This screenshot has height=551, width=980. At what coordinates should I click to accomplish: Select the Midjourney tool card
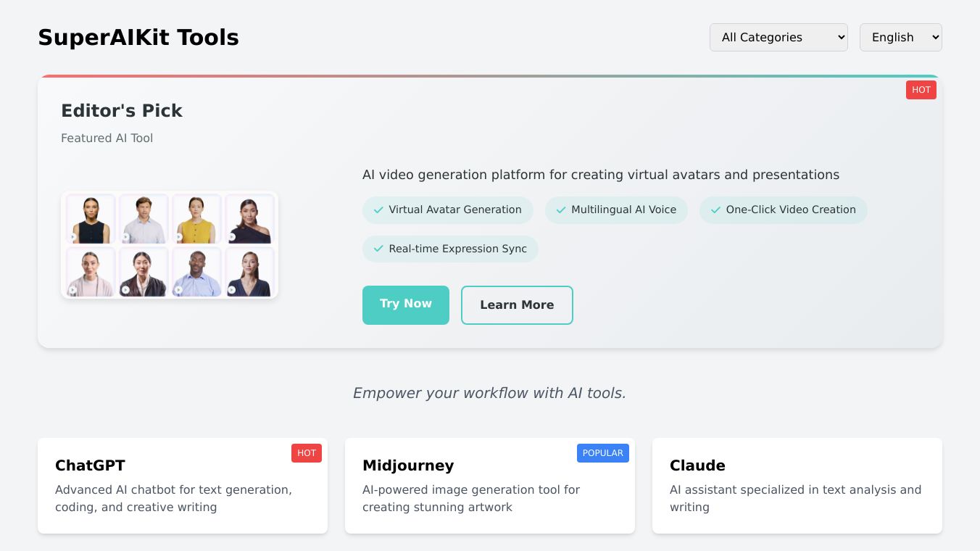[490, 486]
